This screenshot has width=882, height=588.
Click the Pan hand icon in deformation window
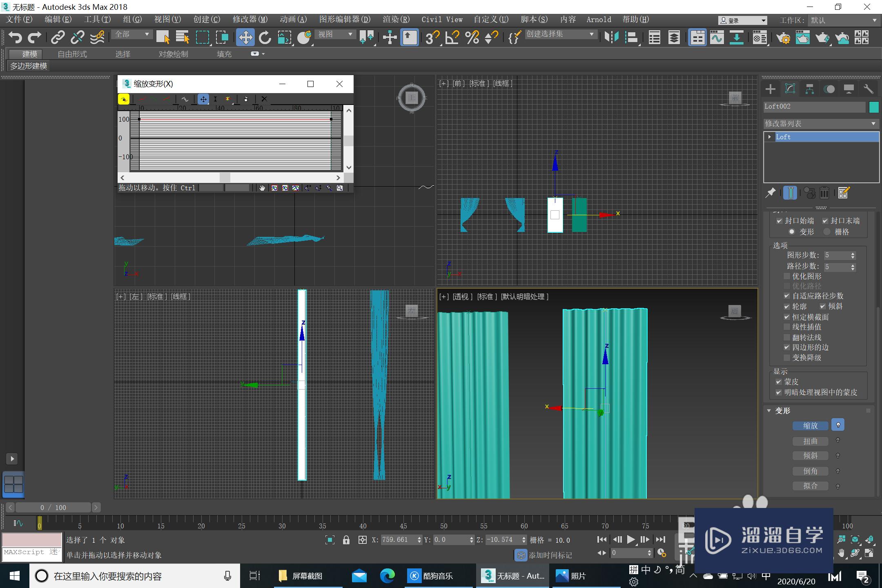[262, 188]
